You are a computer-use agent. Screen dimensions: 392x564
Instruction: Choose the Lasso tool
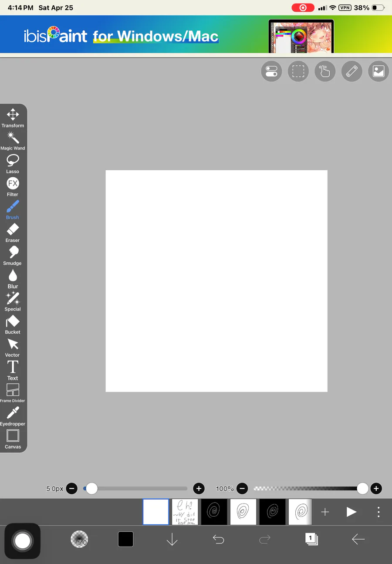point(13,164)
